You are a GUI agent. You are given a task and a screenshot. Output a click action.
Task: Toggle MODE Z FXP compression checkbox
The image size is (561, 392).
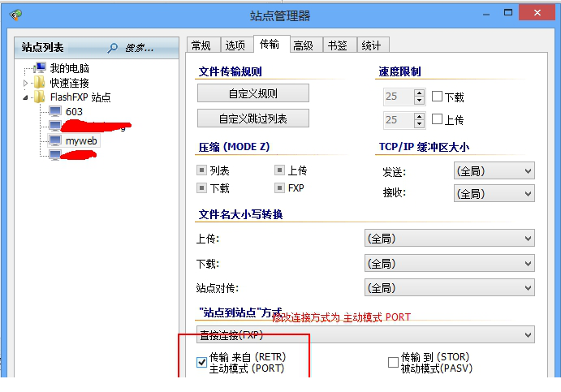[x=280, y=187]
